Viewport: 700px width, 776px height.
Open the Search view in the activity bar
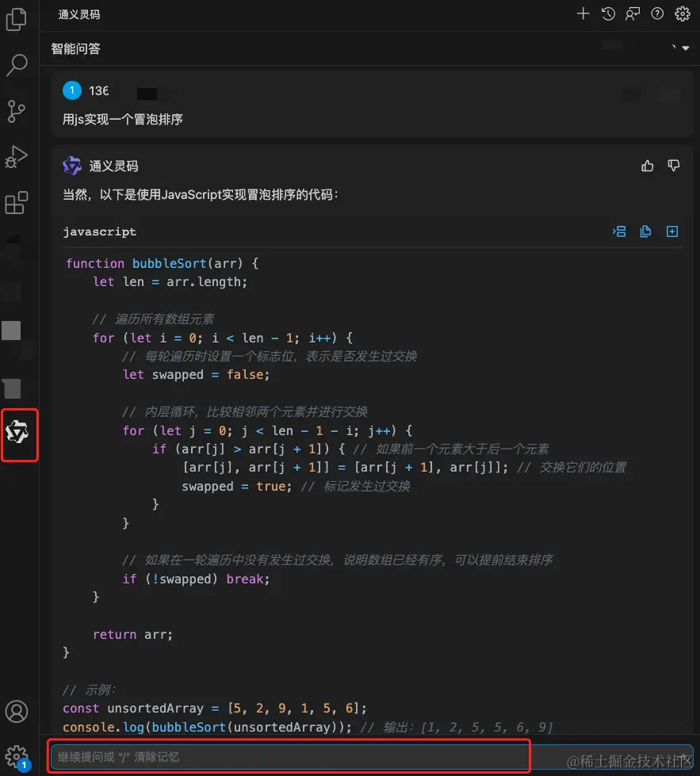tap(17, 65)
